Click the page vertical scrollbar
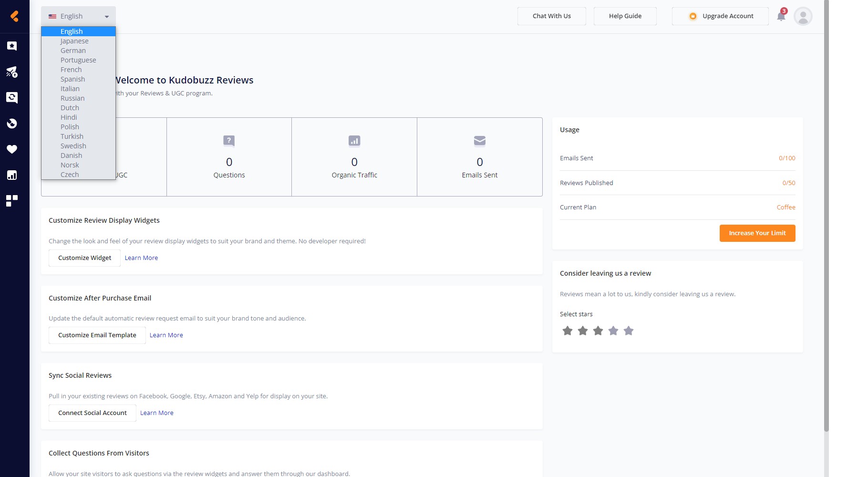This screenshot has height=477, width=868. [827, 216]
